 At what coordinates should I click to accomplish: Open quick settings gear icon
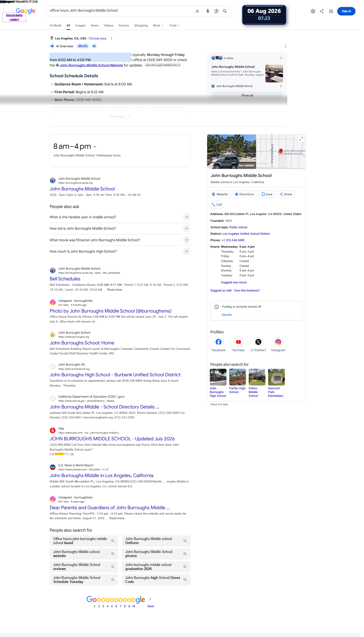click(x=313, y=11)
